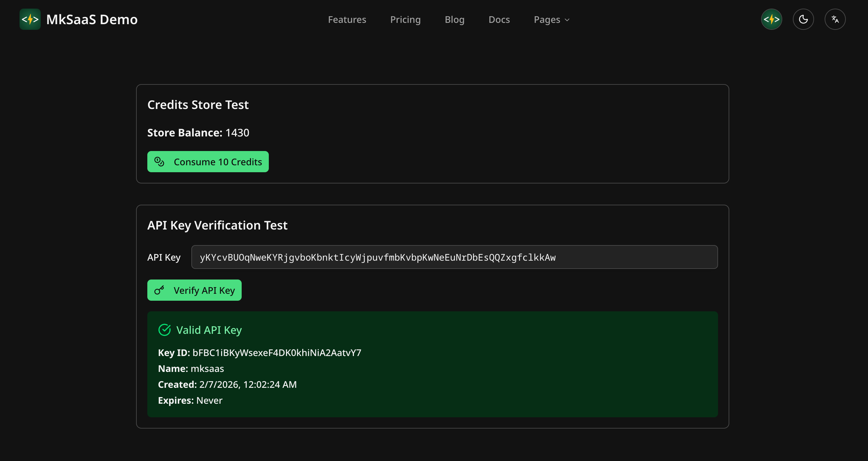Click the Store Balance 1430 value
This screenshot has width=868, height=461.
point(237,133)
